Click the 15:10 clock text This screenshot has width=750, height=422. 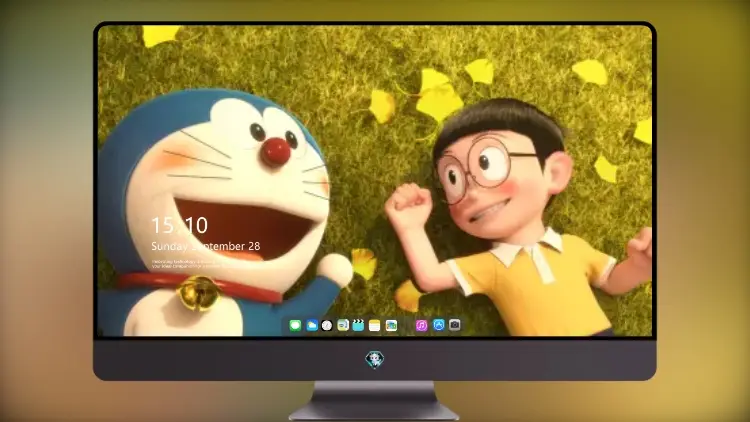pyautogui.click(x=179, y=225)
